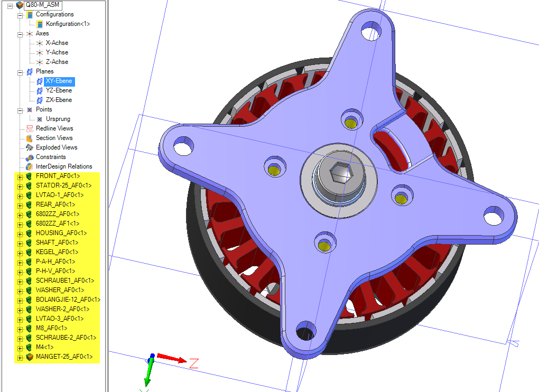Click the InterDesign Relations icon
Viewport: 539px width, 392px height.
tap(30, 166)
